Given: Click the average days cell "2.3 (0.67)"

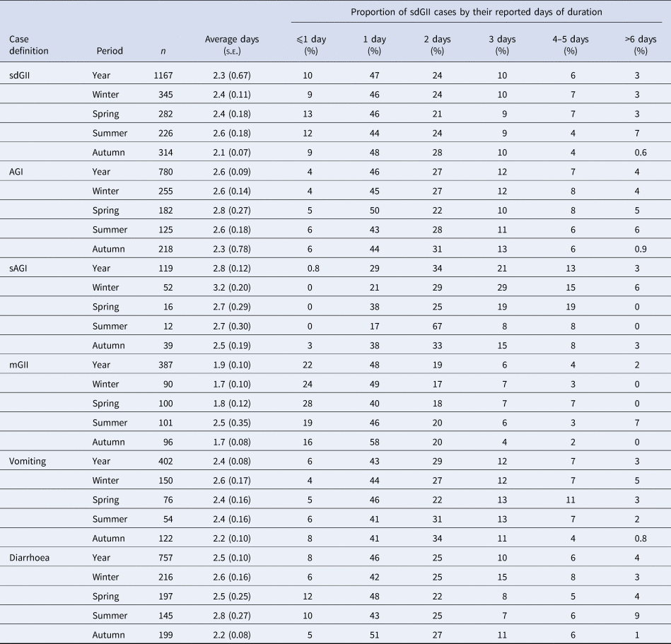Looking at the screenshot, I should [227, 75].
